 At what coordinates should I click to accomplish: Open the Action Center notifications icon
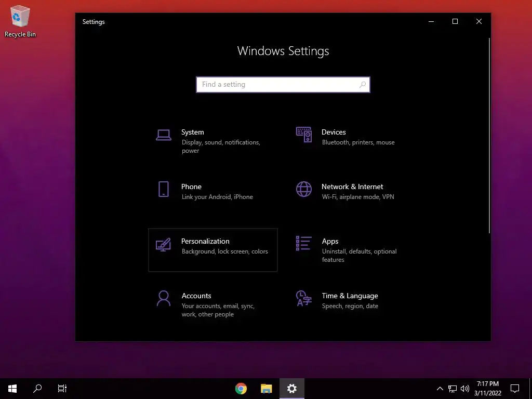click(x=515, y=389)
